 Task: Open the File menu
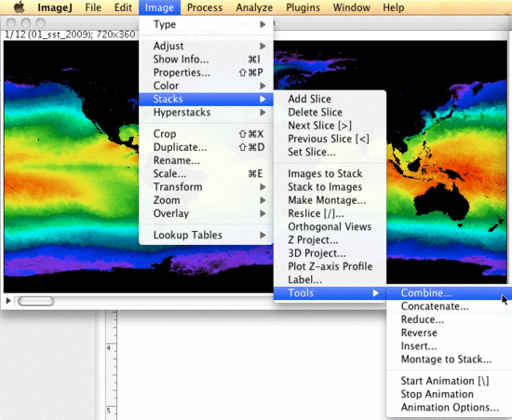tap(93, 7)
